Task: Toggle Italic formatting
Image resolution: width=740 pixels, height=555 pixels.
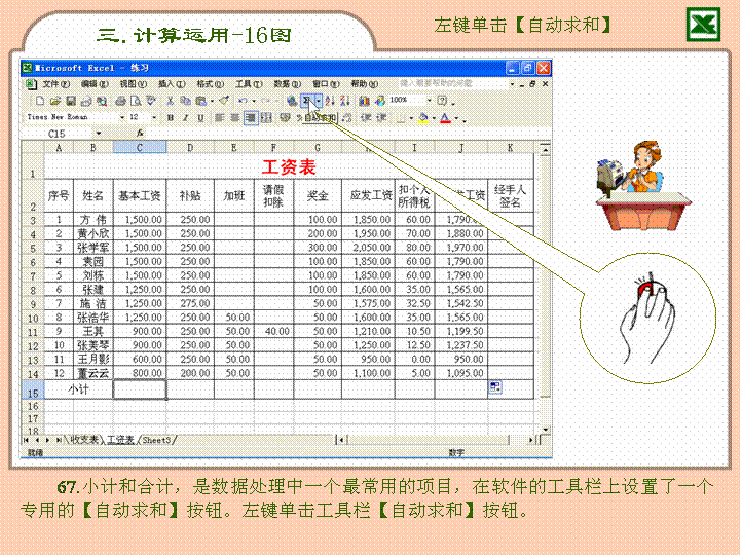Action: pos(185,118)
